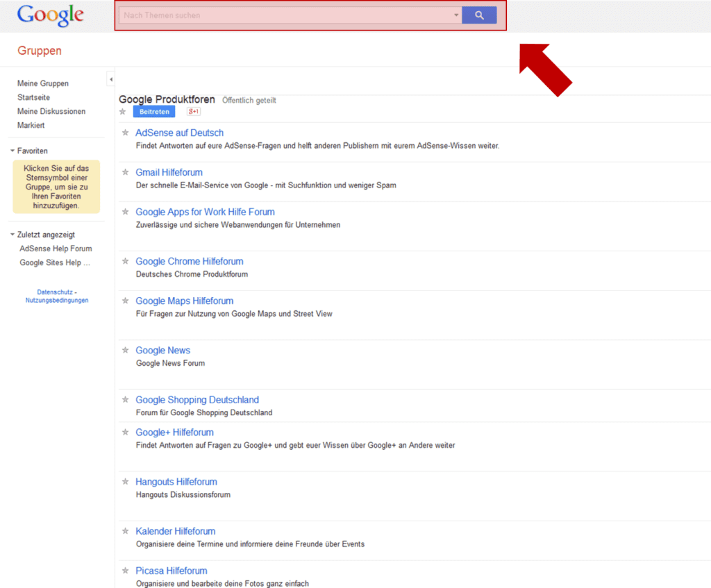This screenshot has height=588, width=711.
Task: Open Hangouts Hilfeforum link
Action: pyautogui.click(x=176, y=482)
